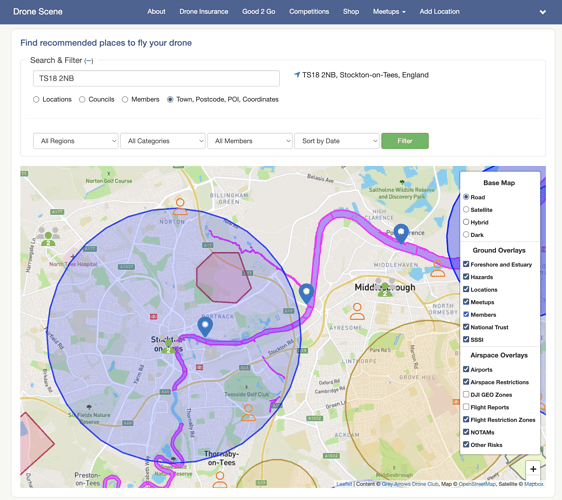Open Drone Insurance nav item

coord(204,11)
